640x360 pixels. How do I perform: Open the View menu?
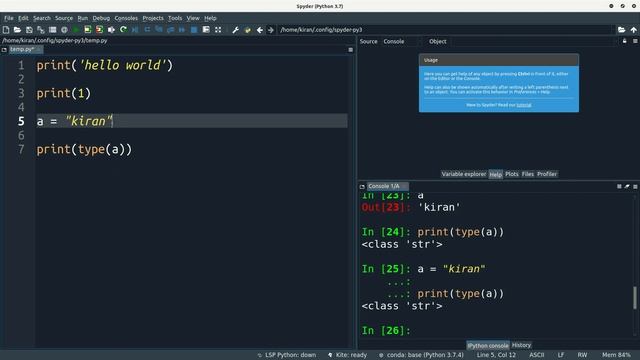point(193,18)
